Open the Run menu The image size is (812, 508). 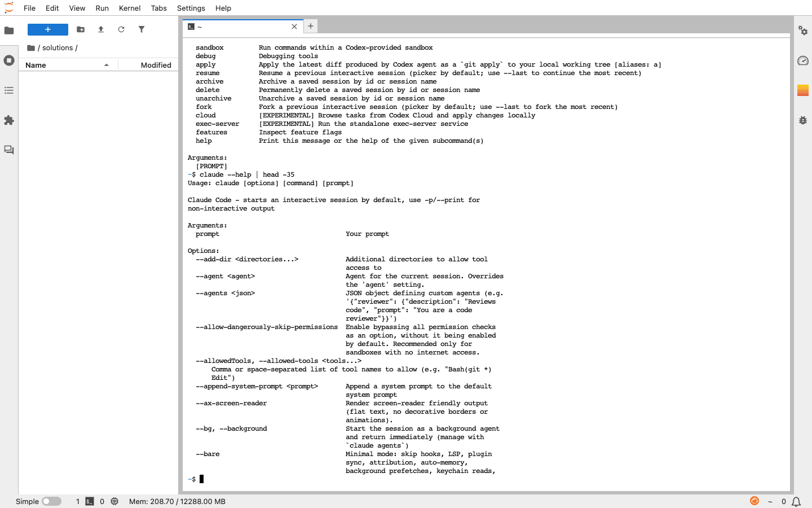click(x=102, y=8)
